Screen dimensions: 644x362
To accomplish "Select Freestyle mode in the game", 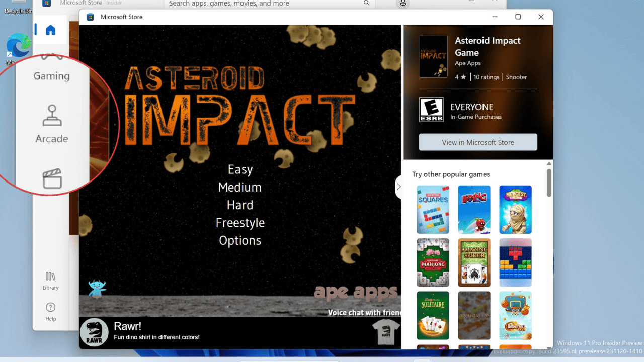I will pos(240,223).
